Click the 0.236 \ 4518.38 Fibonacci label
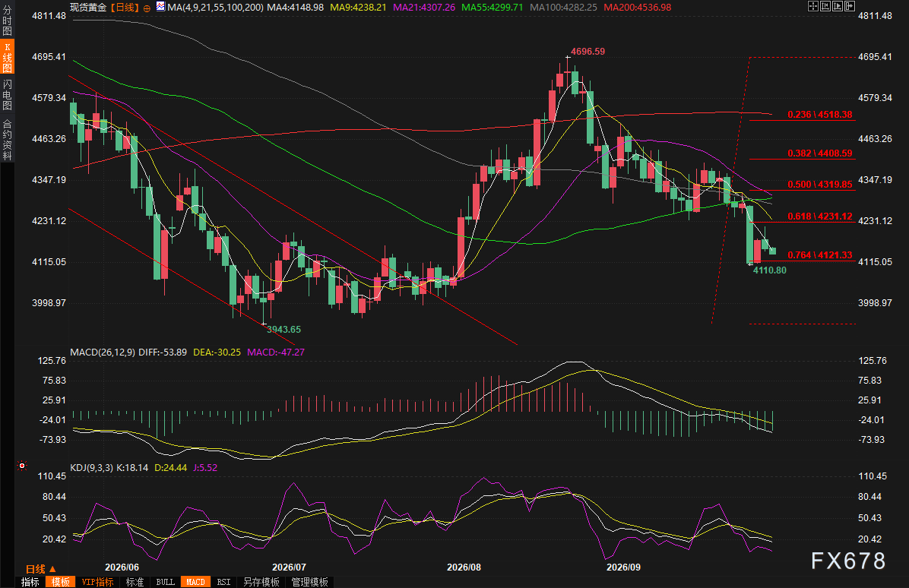This screenshot has width=909, height=588. coord(820,115)
